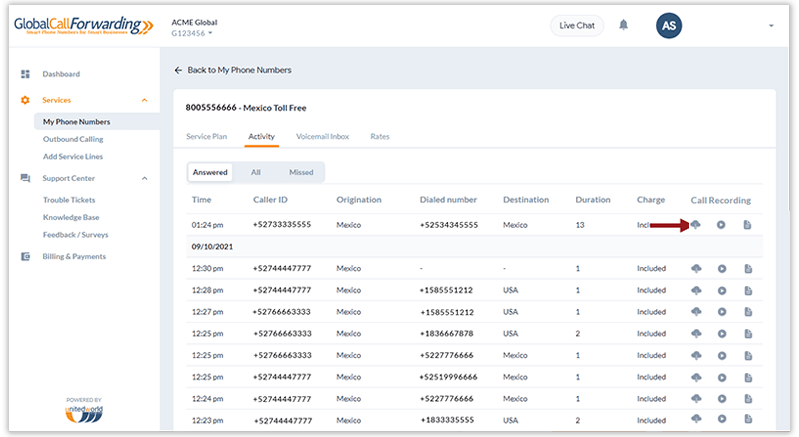Go to Dashboard
The width and height of the screenshot is (799, 437).
coord(61,74)
